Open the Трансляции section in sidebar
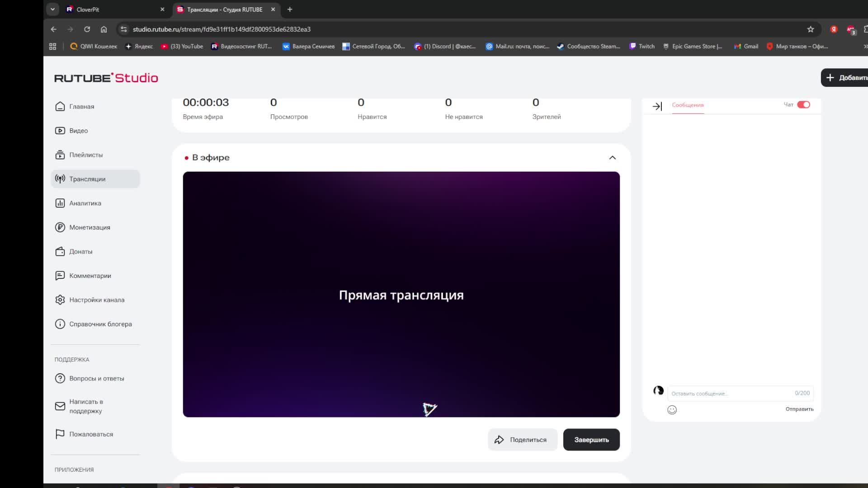Screen dimensions: 868x488 pos(87,179)
